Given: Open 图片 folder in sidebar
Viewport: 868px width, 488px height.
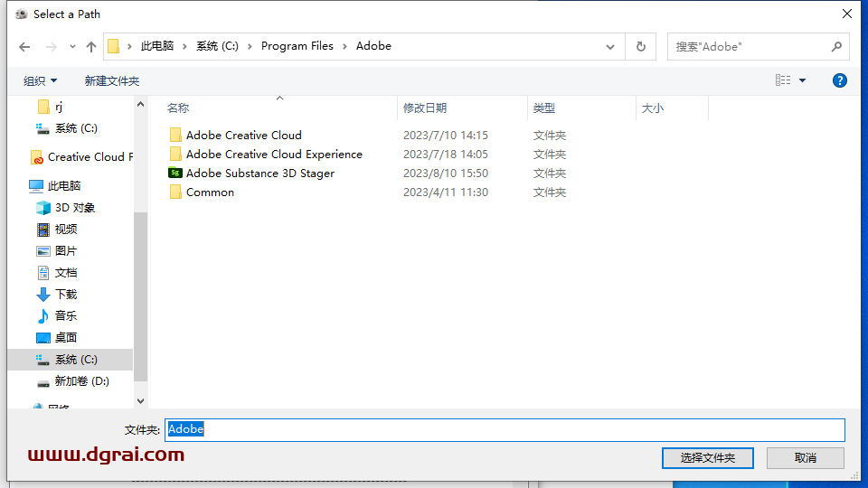Looking at the screenshot, I should point(56,250).
